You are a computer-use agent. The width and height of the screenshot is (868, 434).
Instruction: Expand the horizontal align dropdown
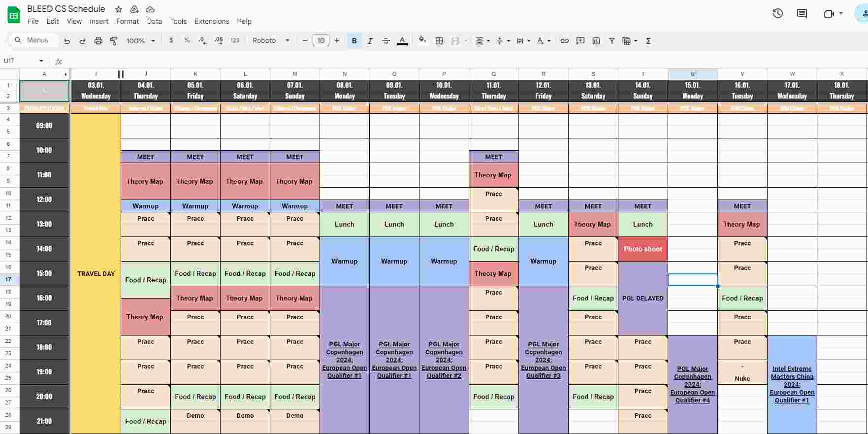[x=482, y=41]
